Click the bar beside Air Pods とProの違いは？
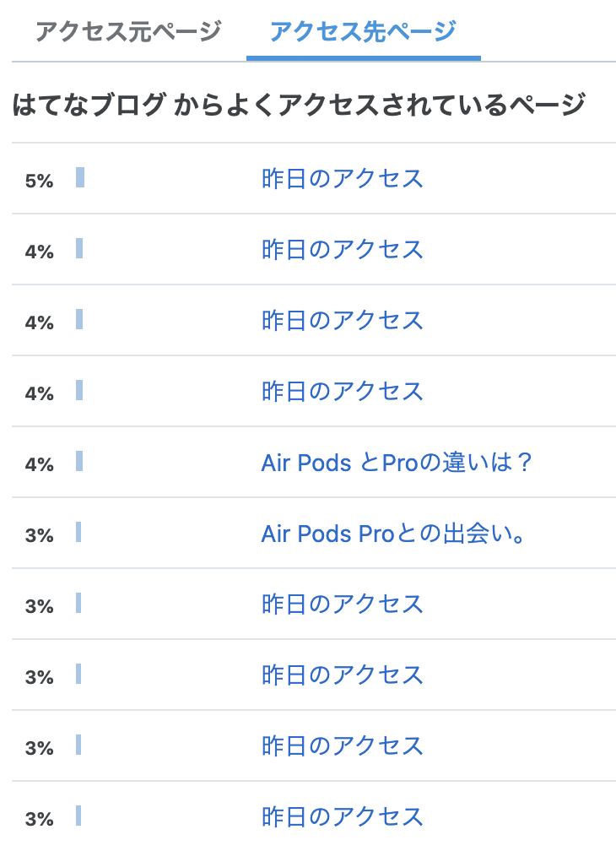 pos(79,461)
